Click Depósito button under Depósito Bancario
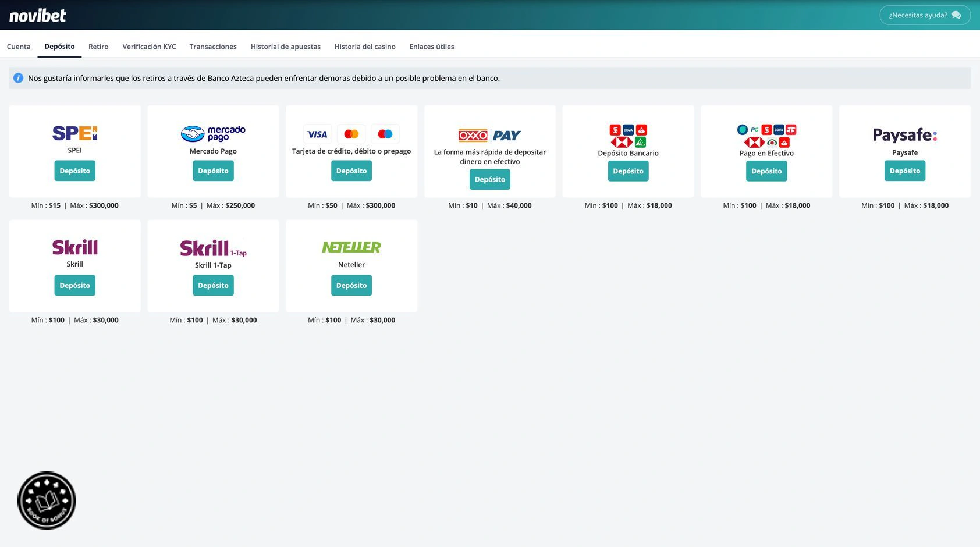This screenshot has height=547, width=980. [x=629, y=172]
